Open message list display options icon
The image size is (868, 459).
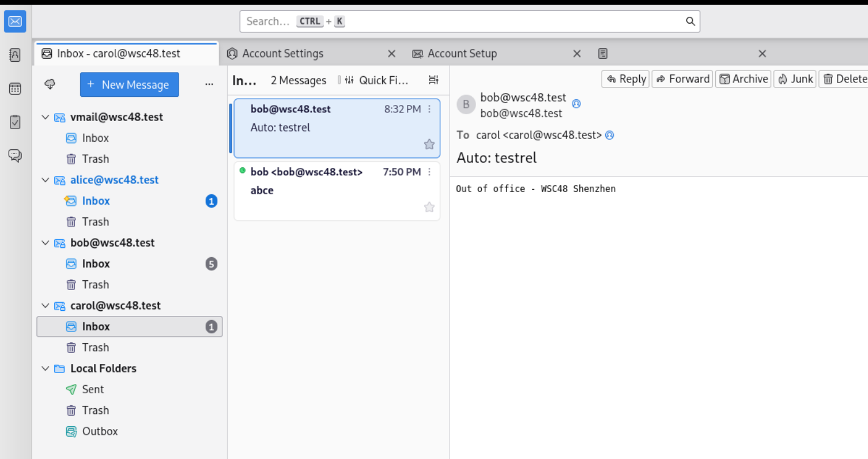click(434, 80)
